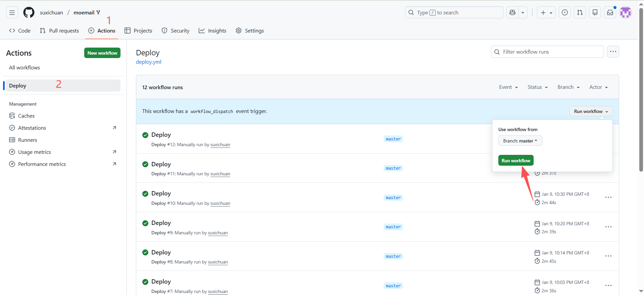The image size is (644, 295).
Task: Switch to the Insights tab
Action: [x=212, y=31]
